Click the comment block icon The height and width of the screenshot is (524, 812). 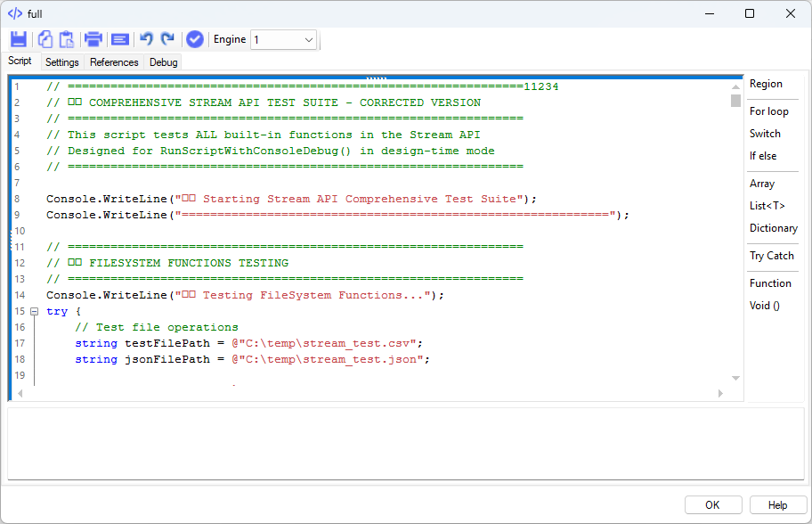(120, 39)
